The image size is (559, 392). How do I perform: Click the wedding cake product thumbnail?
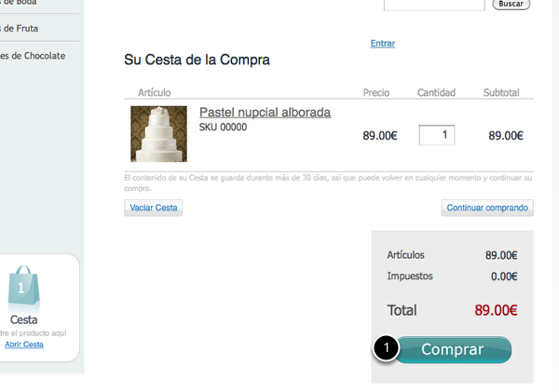pos(158,134)
